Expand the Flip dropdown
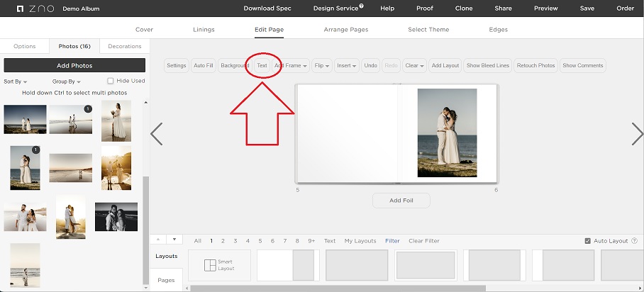 tap(322, 66)
